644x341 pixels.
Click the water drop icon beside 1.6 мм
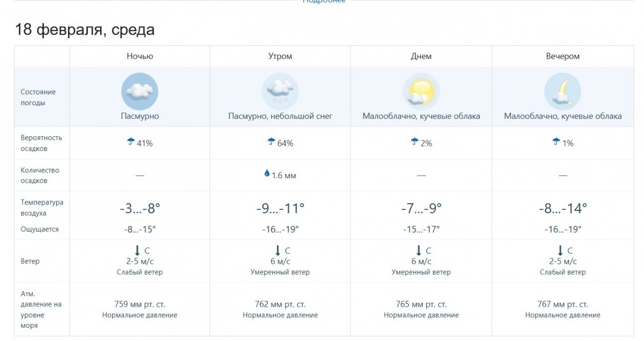[x=266, y=174]
